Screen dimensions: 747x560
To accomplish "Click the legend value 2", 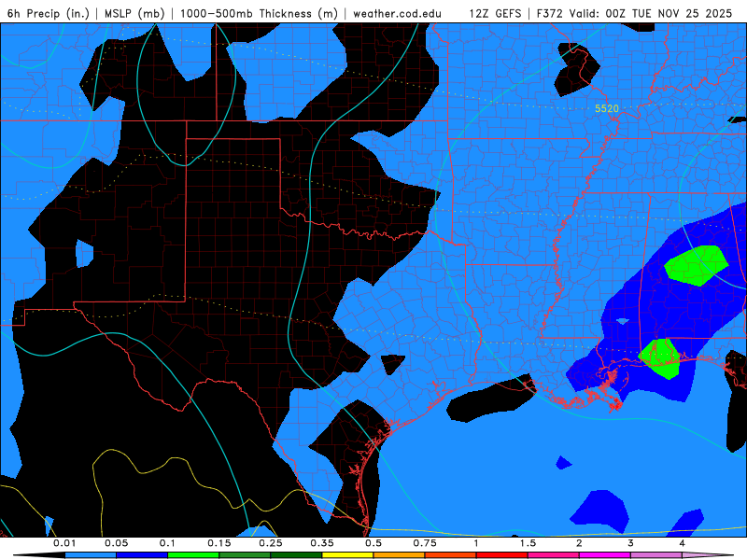I will (x=579, y=543).
